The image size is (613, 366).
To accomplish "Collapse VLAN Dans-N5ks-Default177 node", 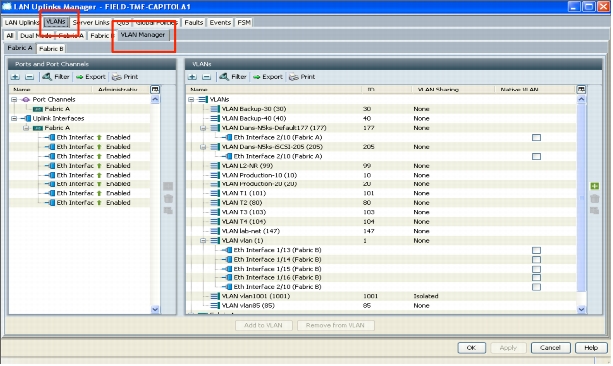I will point(203,128).
